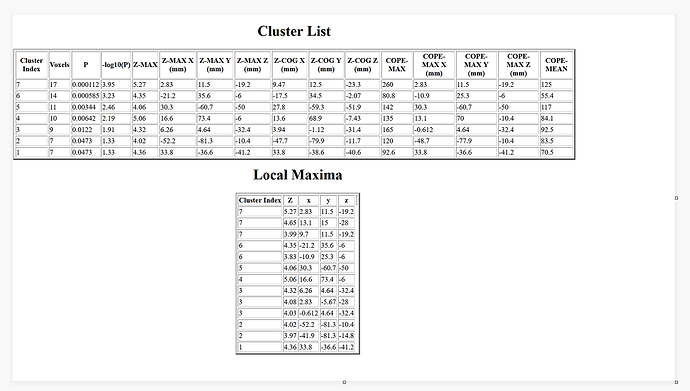Screen dimensions: 690x391
Task: Select the COPE-MAX X cell showing -0.612
Action: pyautogui.click(x=434, y=130)
